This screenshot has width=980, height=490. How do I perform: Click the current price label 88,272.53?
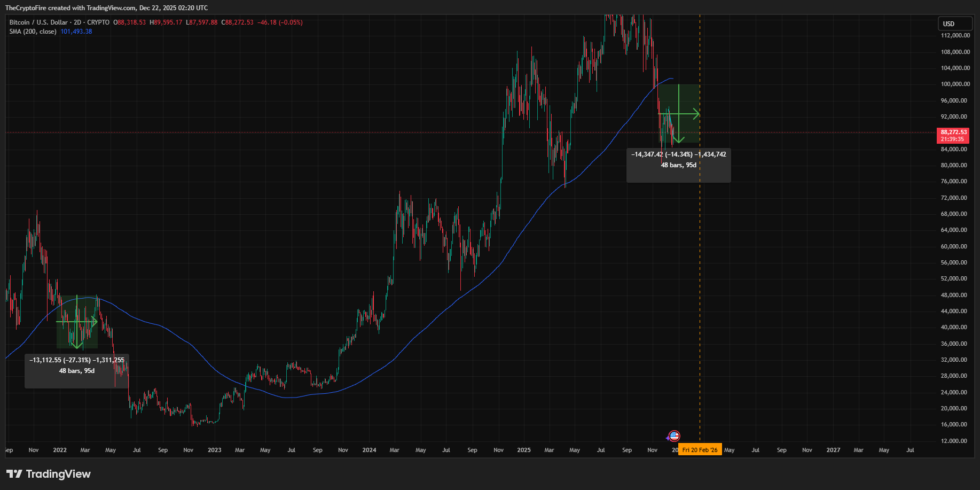coord(954,135)
